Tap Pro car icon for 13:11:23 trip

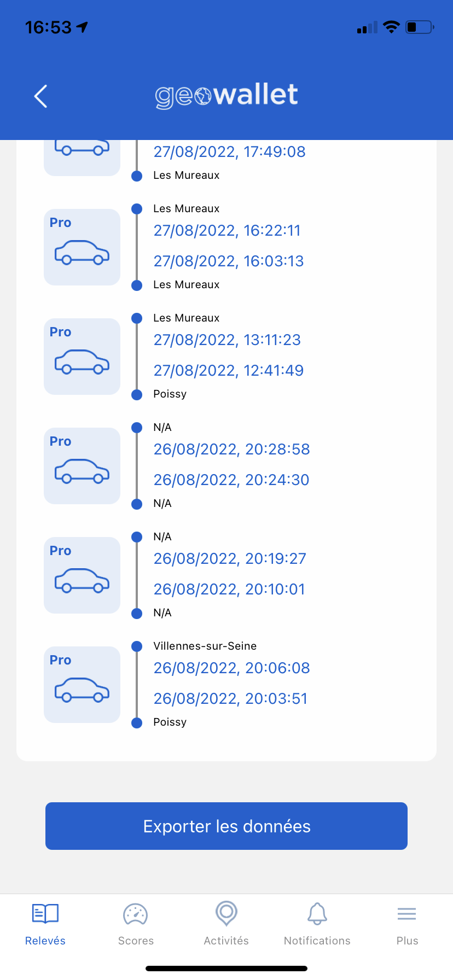click(82, 357)
